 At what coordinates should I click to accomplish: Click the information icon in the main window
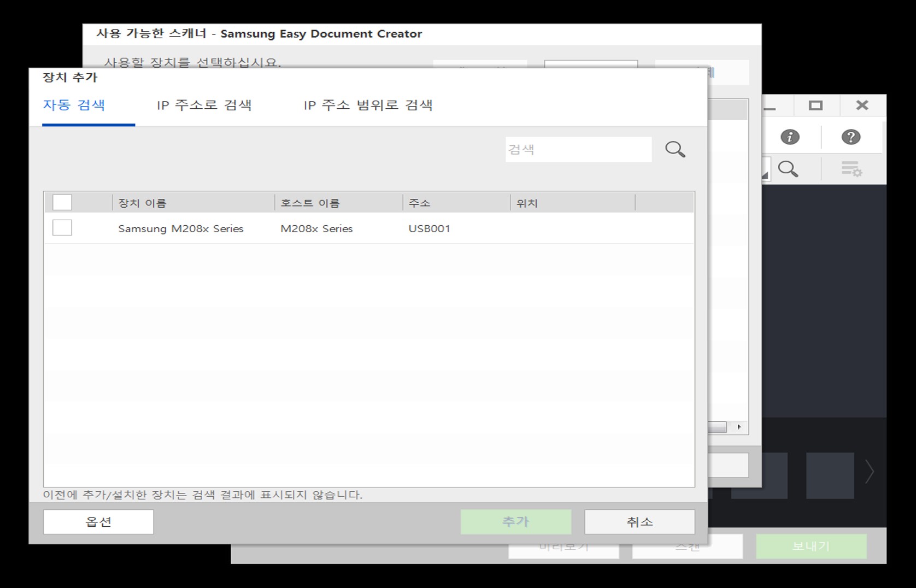coord(791,137)
